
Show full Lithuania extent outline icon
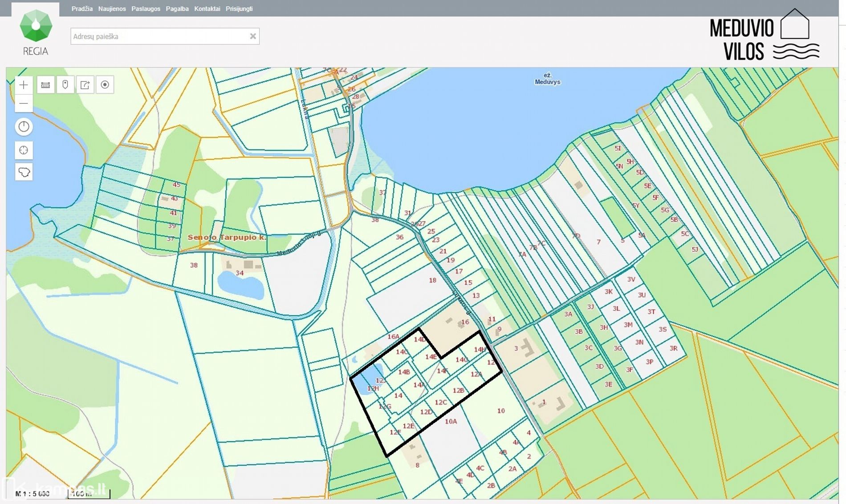(x=24, y=172)
